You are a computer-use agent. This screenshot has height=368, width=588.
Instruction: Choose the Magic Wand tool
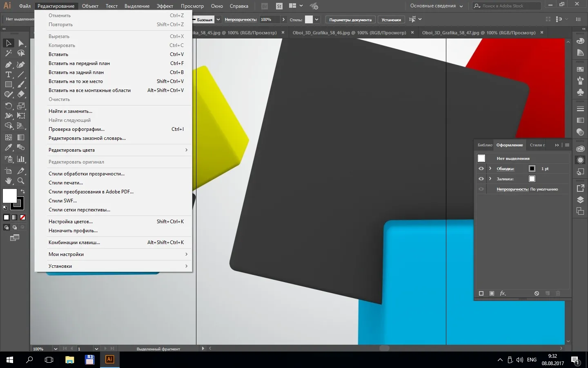pyautogui.click(x=8, y=53)
